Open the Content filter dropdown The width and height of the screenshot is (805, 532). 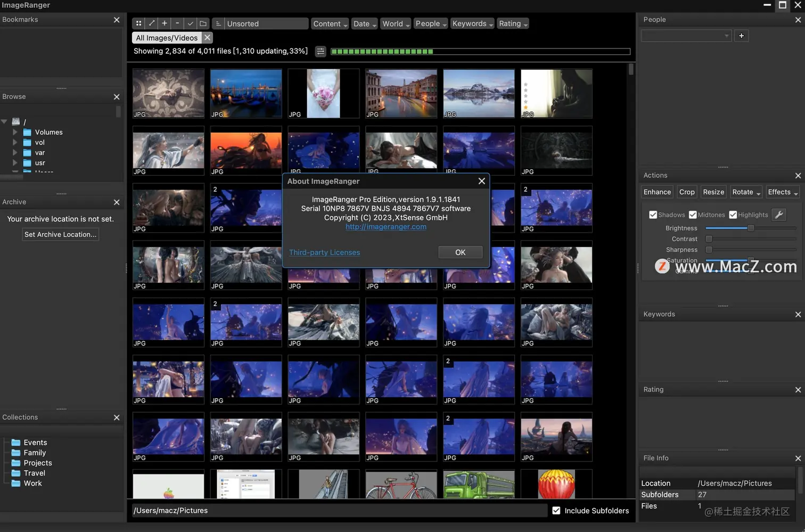tap(330, 23)
